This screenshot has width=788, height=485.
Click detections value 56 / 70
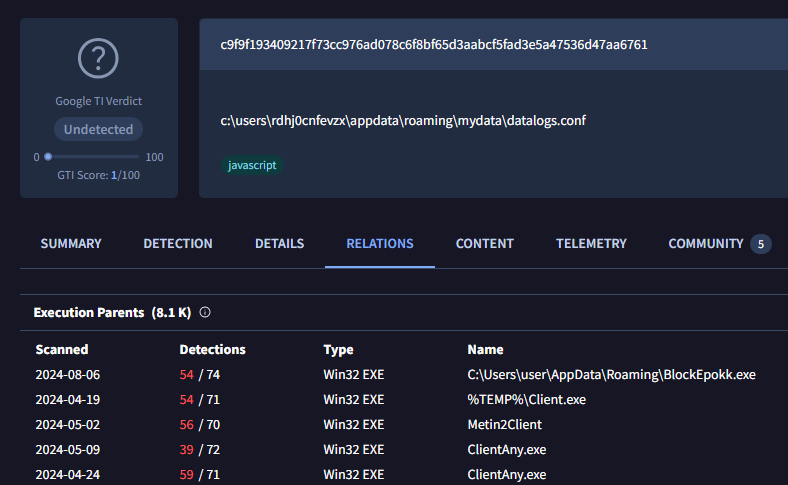200,425
